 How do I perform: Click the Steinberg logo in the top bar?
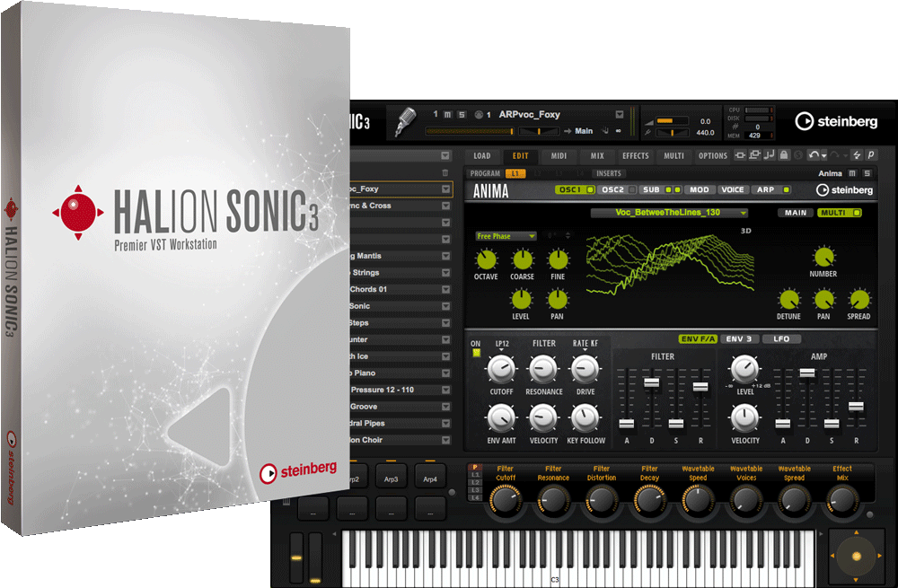[x=836, y=121]
